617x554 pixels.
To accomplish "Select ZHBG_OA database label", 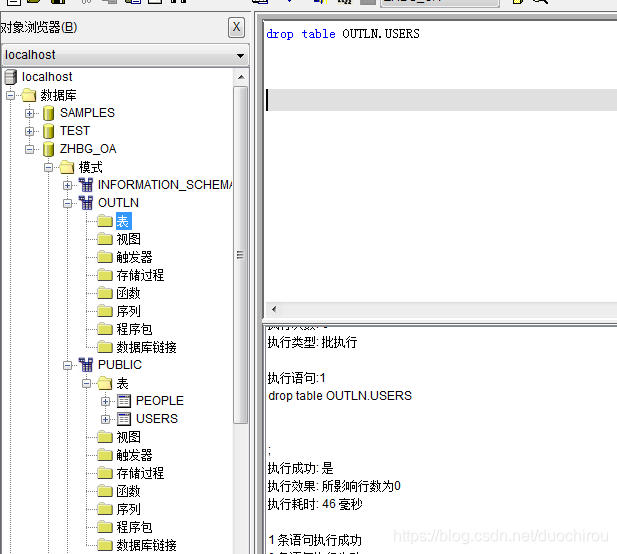I will [x=88, y=149].
